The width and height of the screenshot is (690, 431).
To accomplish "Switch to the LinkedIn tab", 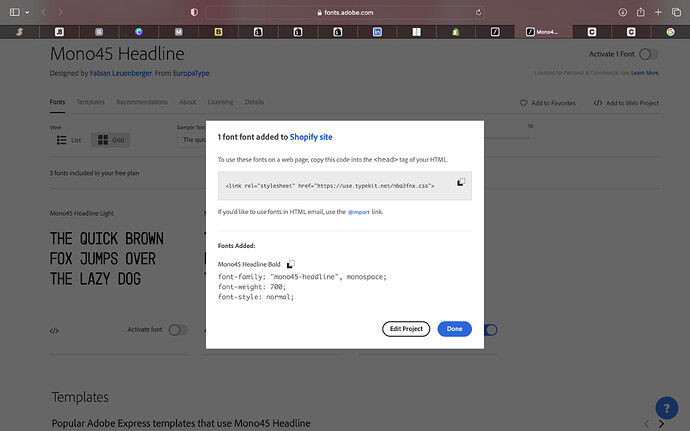I will coord(377,32).
